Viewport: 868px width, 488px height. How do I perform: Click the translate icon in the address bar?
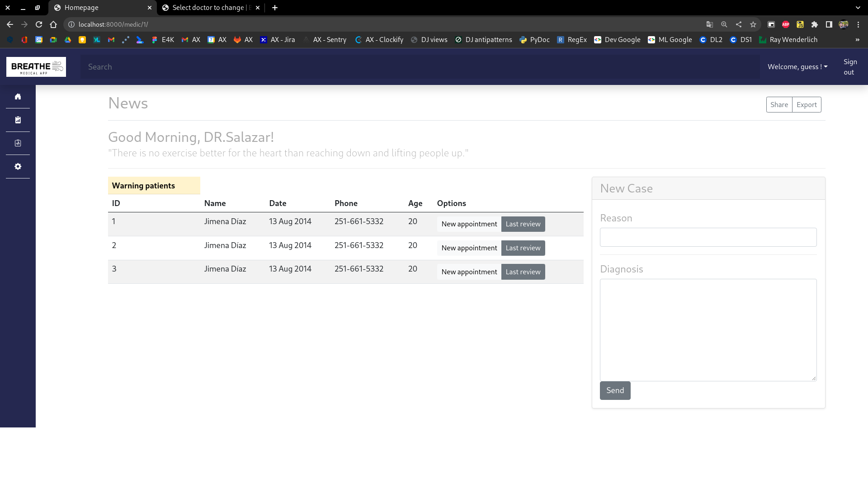[x=709, y=24]
